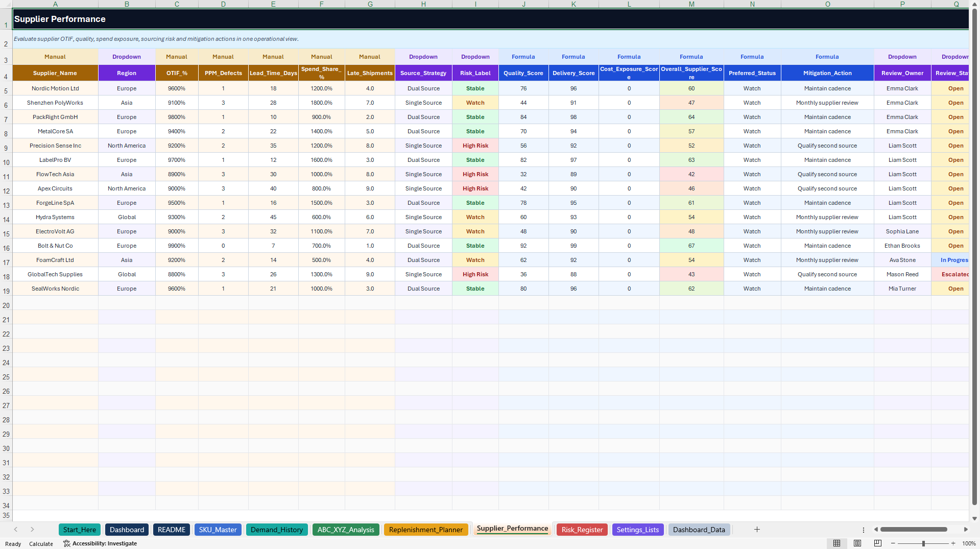Open the Demand_History sheet tab
This screenshot has height=549, width=980.
277,530
